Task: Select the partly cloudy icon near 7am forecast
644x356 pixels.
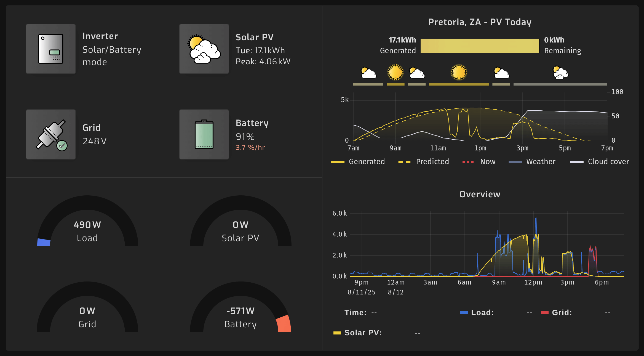Action: (368, 72)
